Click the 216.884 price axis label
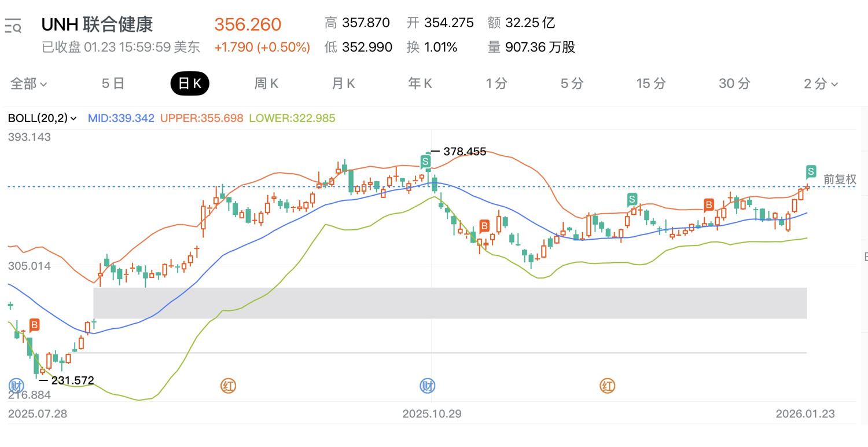 tap(30, 395)
